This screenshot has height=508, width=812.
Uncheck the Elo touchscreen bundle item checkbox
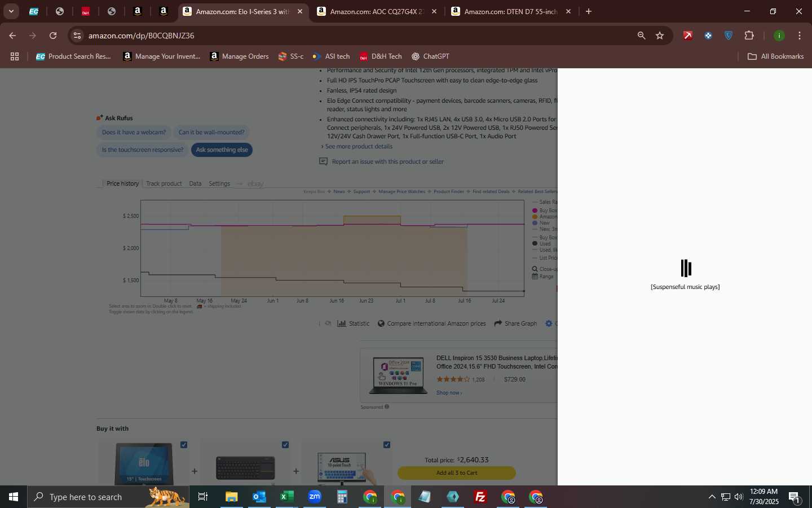click(x=184, y=445)
